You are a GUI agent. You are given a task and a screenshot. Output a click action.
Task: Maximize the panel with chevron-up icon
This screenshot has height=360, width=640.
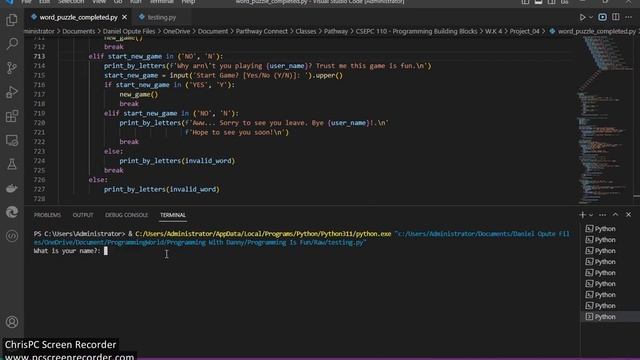point(616,215)
